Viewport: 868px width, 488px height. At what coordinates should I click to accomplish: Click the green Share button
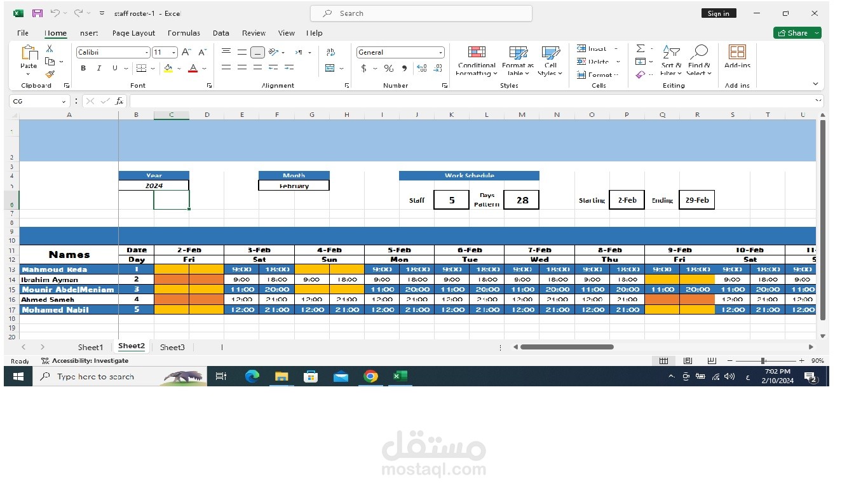click(x=797, y=33)
